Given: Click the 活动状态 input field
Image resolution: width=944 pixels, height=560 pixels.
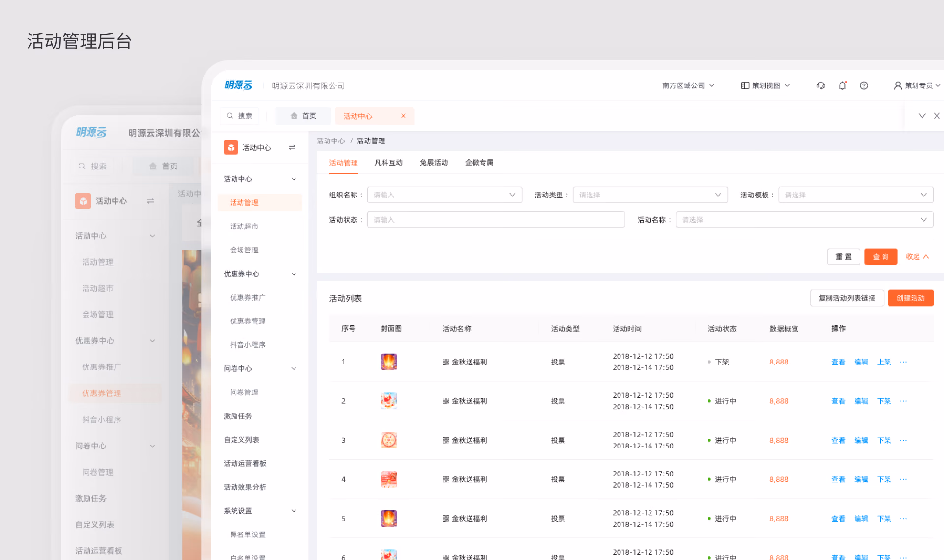Looking at the screenshot, I should click(496, 220).
